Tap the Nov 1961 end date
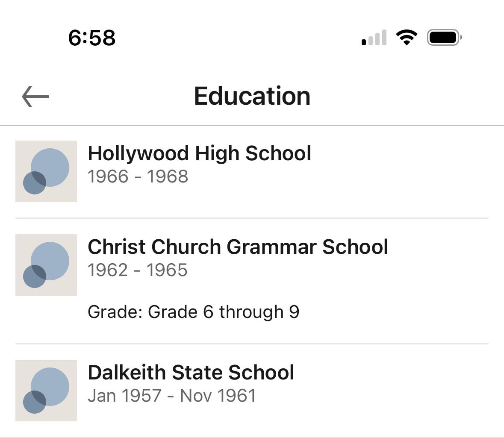 (x=218, y=396)
